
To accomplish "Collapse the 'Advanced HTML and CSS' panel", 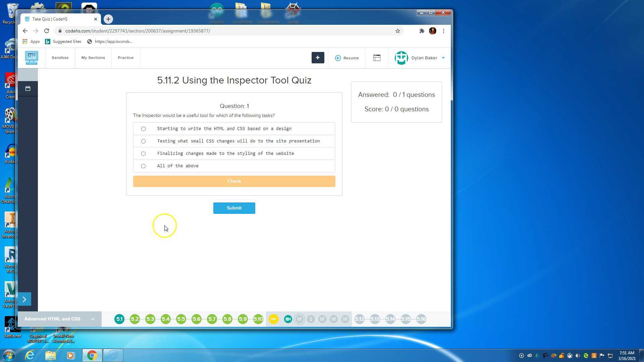I will (93, 319).
